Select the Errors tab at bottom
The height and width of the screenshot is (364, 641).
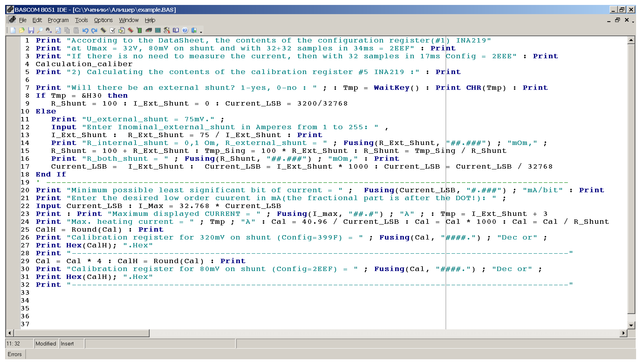coord(15,354)
